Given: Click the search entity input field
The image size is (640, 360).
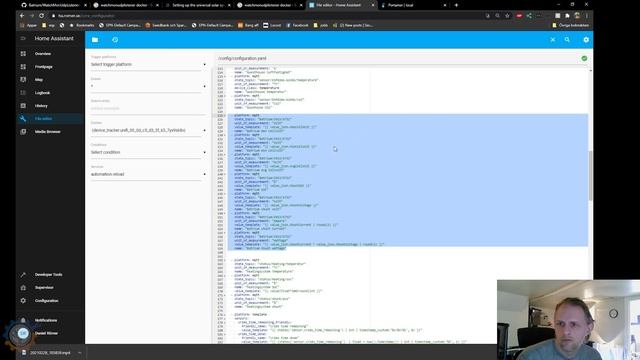Looking at the screenshot, I should pyautogui.click(x=148, y=109).
